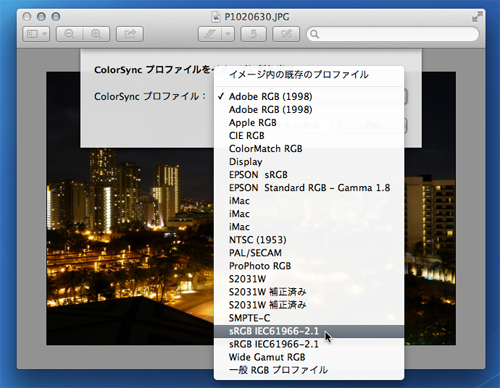Choose 一般 RGB プロファイル entry
The image size is (500, 388).
pos(309,370)
